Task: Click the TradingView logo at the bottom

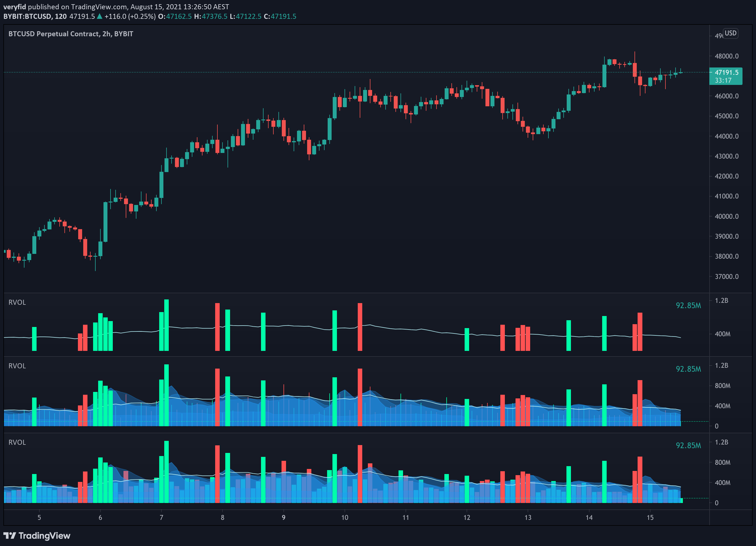Action: [x=37, y=536]
